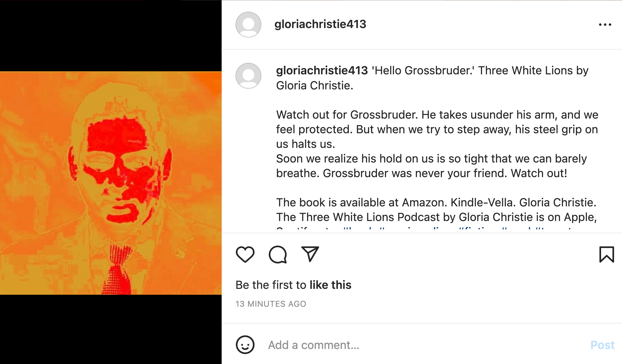The height and width of the screenshot is (364, 622).
Task: Open comments via the speech bubble icon
Action: click(x=278, y=255)
